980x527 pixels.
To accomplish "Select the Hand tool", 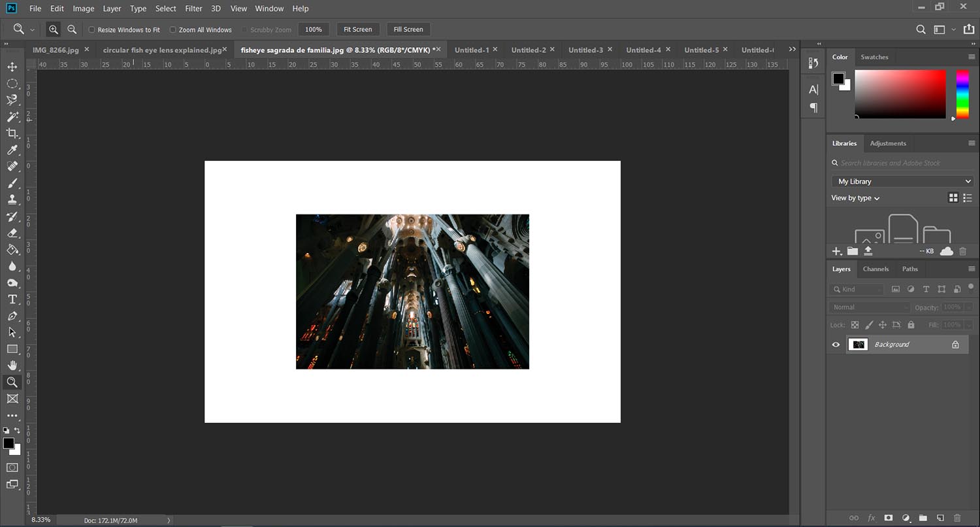I will pos(12,365).
